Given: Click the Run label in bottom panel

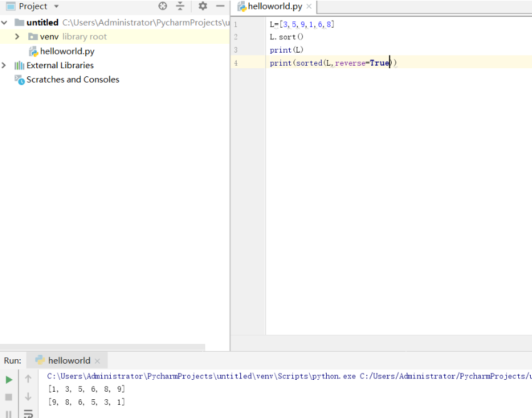Looking at the screenshot, I should 13,360.
